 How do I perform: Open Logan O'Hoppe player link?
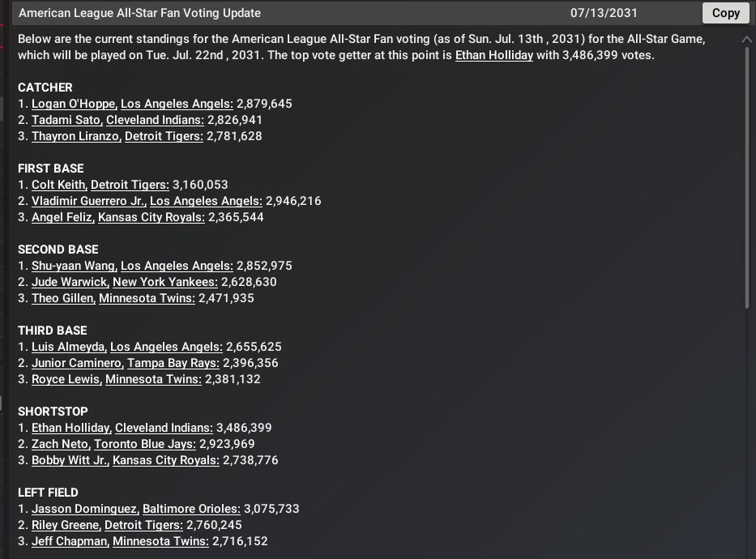point(75,104)
